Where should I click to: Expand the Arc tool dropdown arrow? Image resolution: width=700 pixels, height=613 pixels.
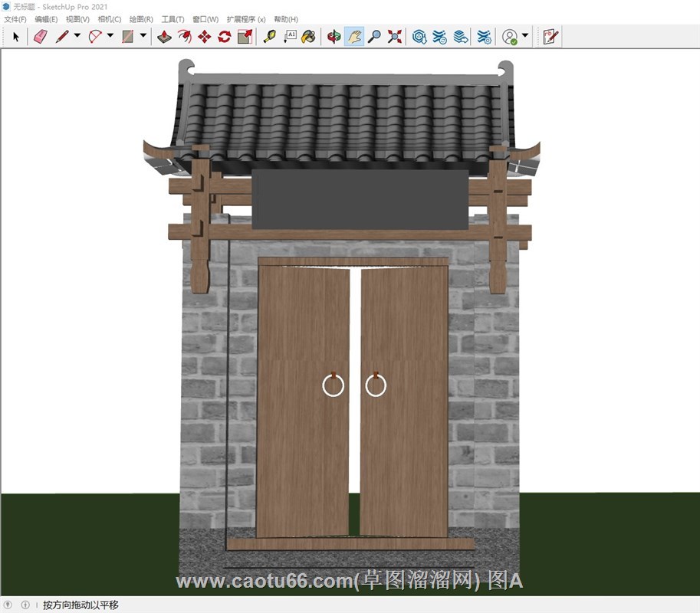[x=110, y=36]
